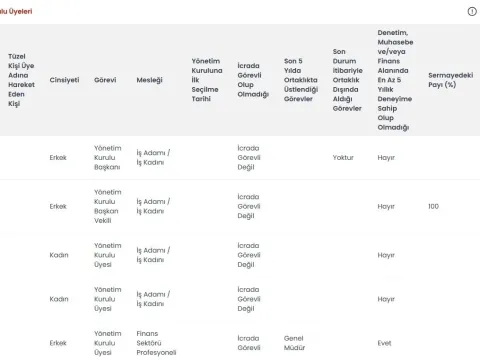Click the Finans Sektörü Profesyoneli cell
The image size is (480, 360).
[156, 343]
